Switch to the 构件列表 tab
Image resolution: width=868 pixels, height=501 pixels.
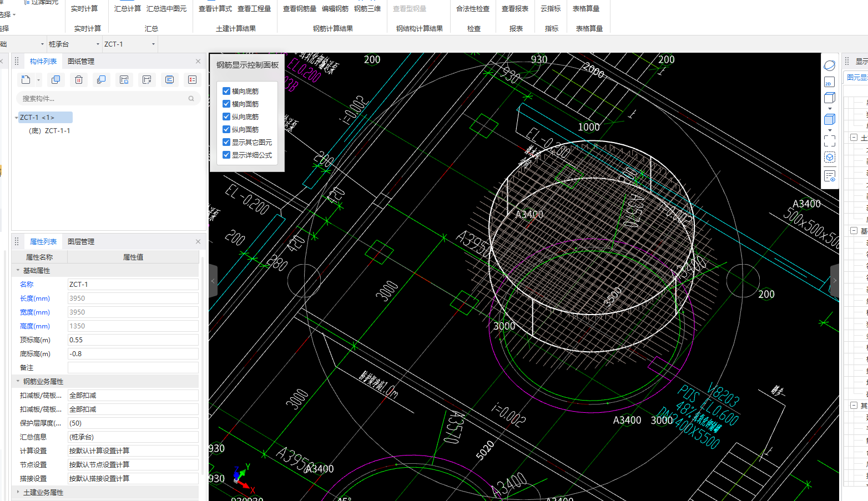[x=43, y=62]
